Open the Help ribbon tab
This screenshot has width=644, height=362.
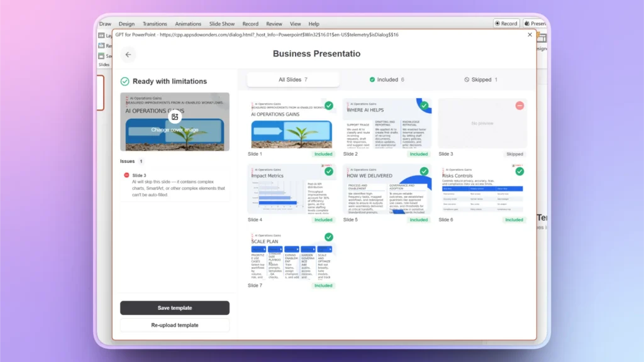314,24
